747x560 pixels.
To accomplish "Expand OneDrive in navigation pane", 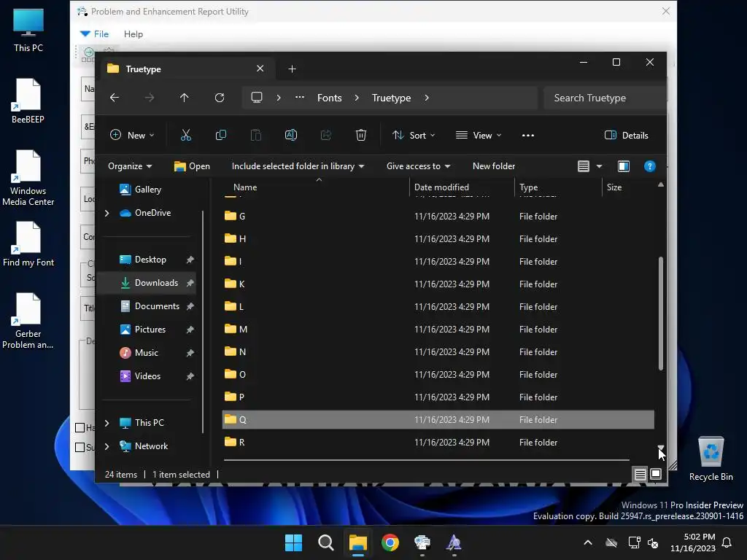I will 107,213.
